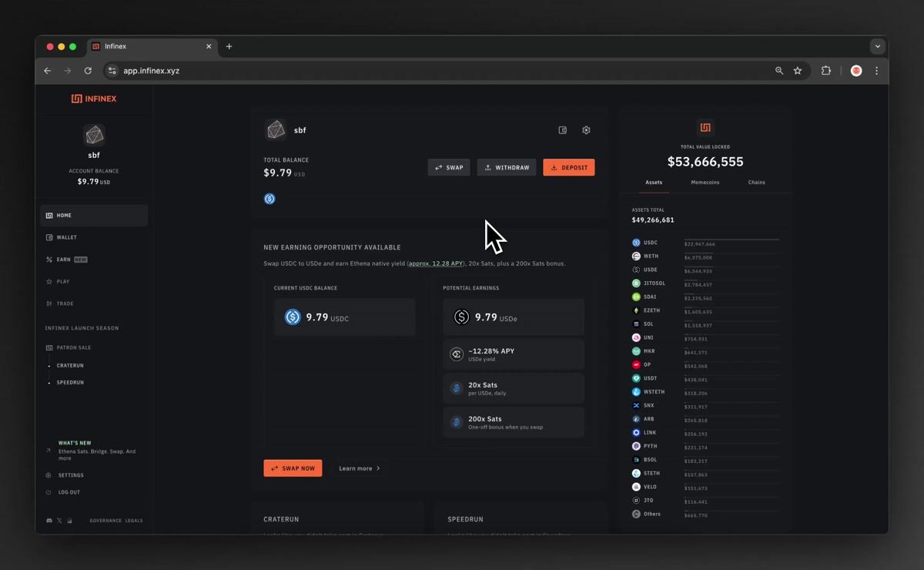Click the Others row in assets list
This screenshot has height=570, width=924.
[705, 514]
